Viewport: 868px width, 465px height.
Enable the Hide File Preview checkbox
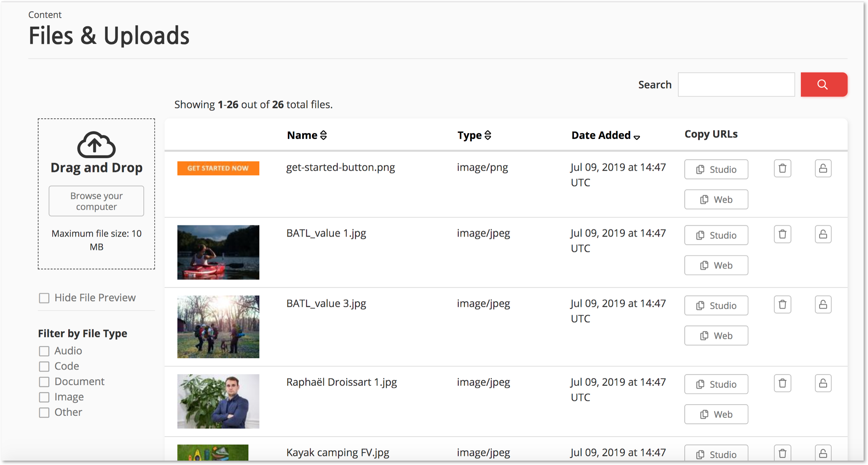(44, 298)
